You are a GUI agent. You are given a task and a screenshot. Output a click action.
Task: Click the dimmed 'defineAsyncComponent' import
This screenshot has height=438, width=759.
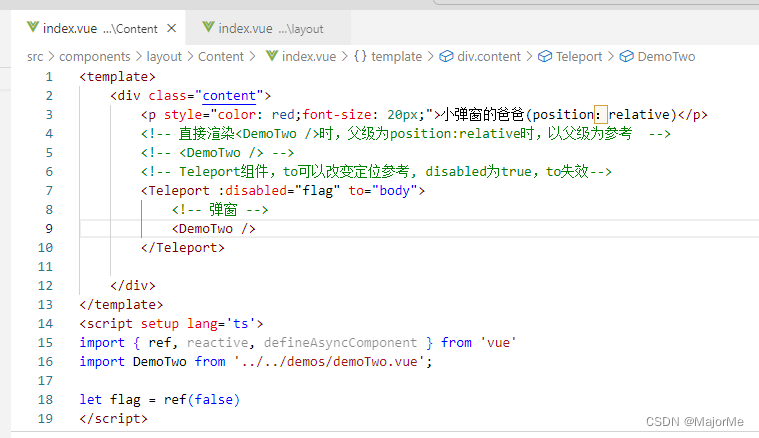(340, 343)
